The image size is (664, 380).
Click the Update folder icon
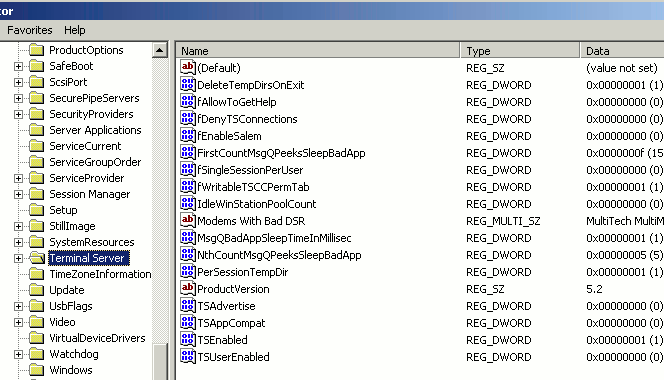pos(37,290)
